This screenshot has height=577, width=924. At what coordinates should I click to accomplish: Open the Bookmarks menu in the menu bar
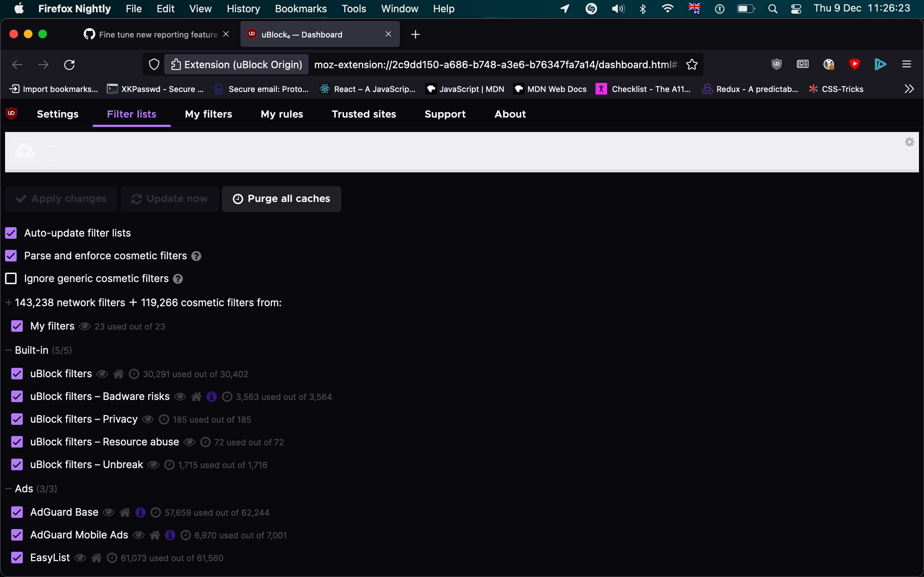tap(301, 8)
